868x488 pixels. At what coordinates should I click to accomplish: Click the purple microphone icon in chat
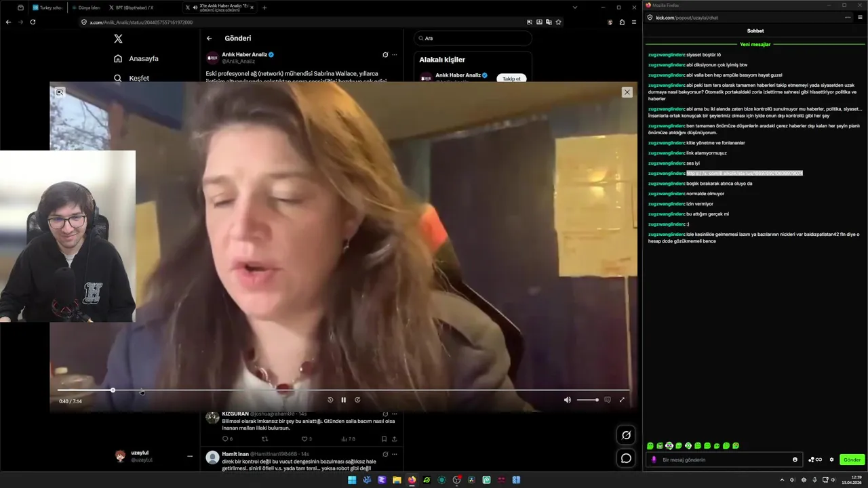point(654,460)
